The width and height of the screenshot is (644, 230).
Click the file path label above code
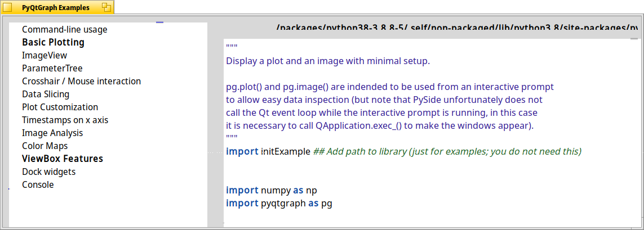click(x=457, y=28)
